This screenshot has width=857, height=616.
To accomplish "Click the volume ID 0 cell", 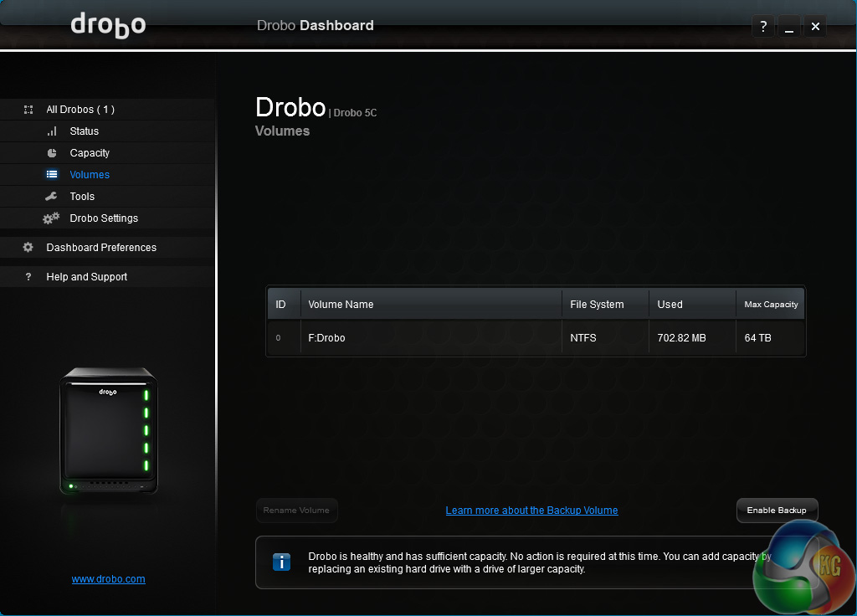I will click(284, 338).
